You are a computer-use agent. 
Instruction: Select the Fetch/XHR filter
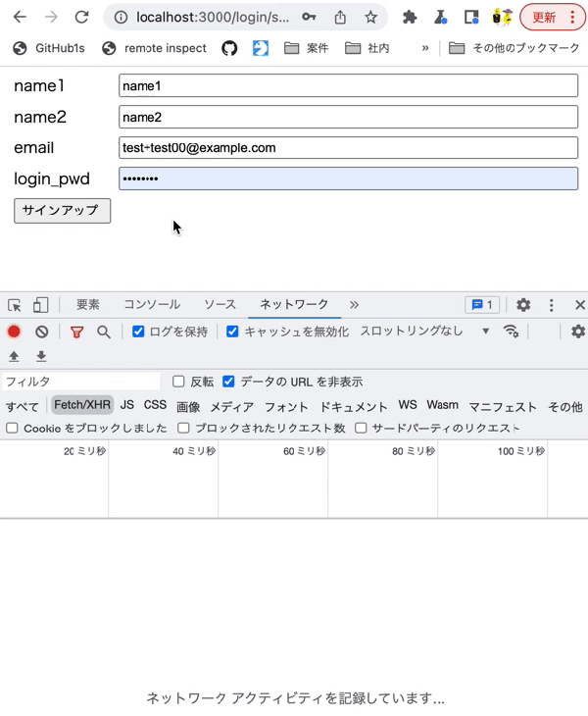pos(82,405)
